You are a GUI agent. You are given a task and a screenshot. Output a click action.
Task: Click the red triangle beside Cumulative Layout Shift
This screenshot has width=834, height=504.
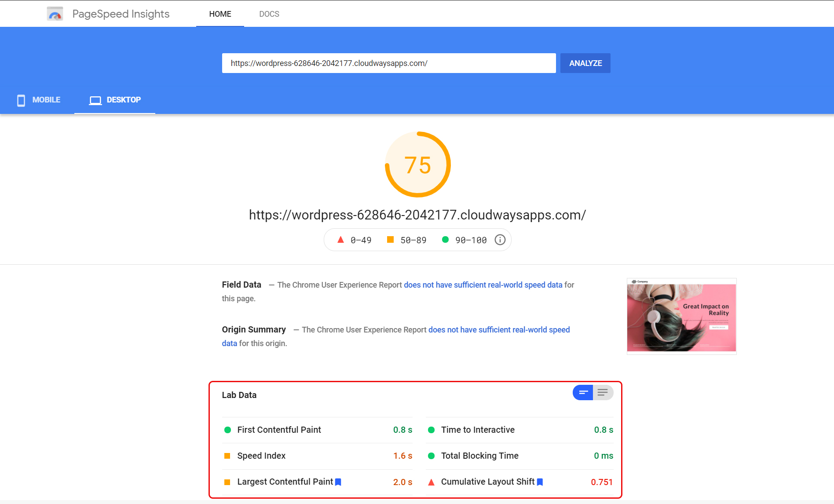click(431, 482)
